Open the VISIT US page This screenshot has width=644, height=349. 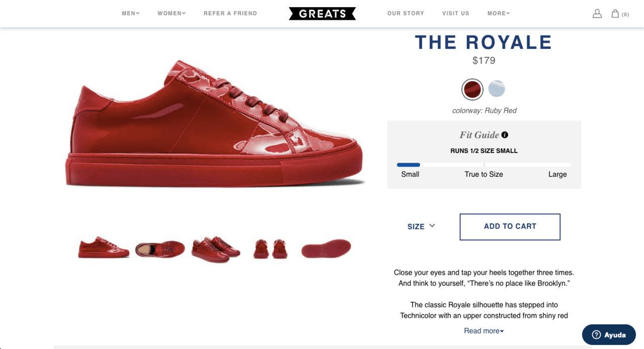(456, 14)
